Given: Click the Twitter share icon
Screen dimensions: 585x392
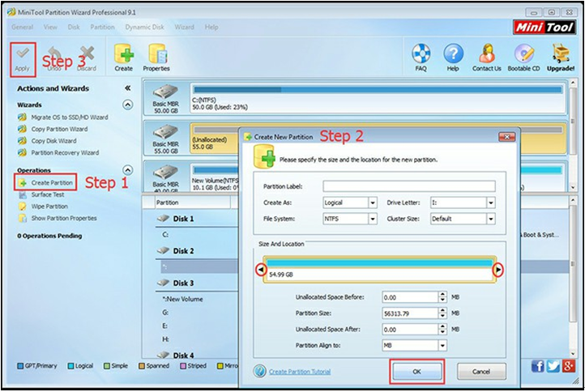Looking at the screenshot, I should pyautogui.click(x=553, y=366).
